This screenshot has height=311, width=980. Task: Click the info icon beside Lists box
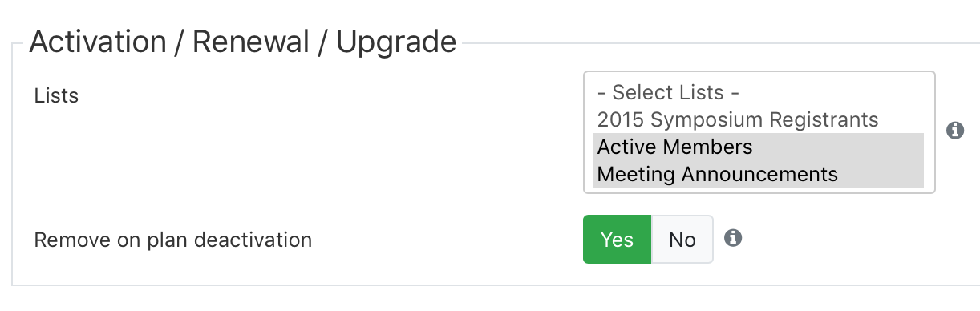(x=954, y=131)
